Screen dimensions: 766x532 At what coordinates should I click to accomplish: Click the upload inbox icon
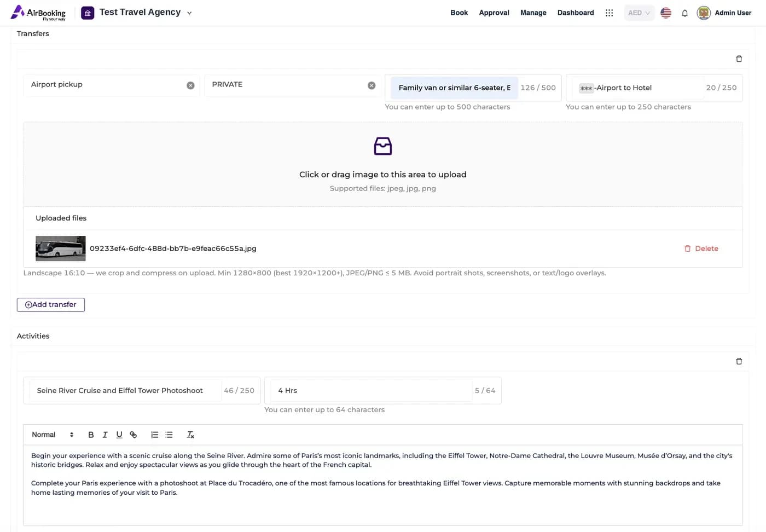(x=383, y=146)
